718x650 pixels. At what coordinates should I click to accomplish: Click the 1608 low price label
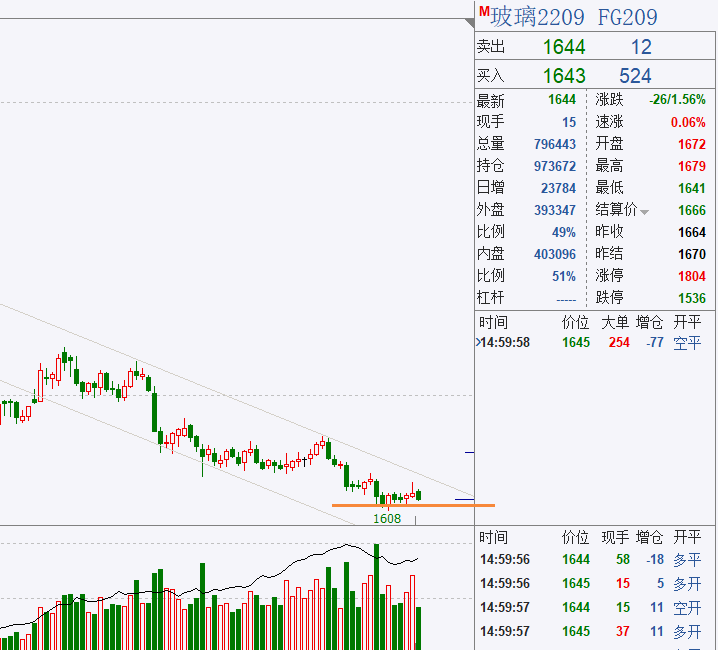click(387, 519)
